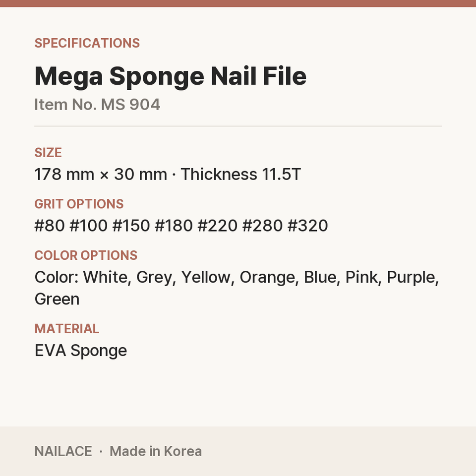
Task: Click the Item No. MS 904 text
Action: [x=97, y=105]
